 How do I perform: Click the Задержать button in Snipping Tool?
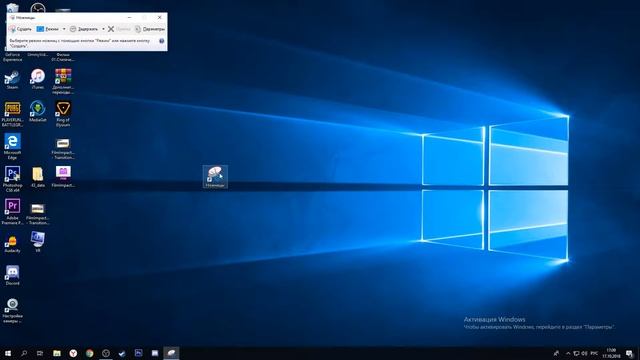point(84,29)
